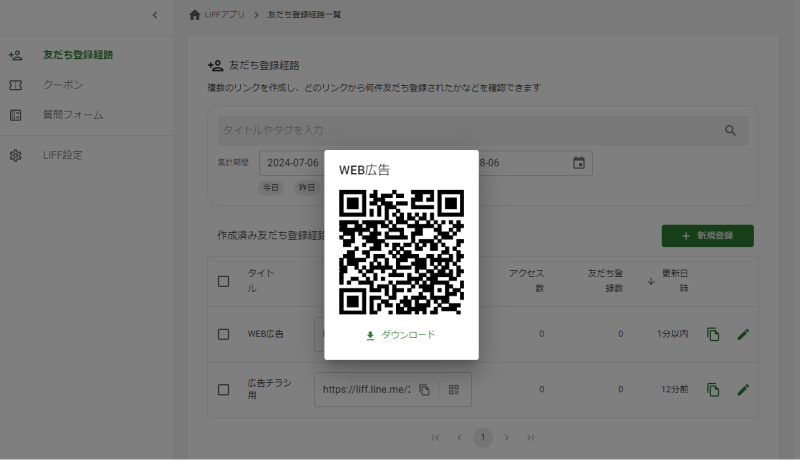The image size is (800, 460).
Task: Select the 友だち登録経路一覧 breadcrumb
Action: 304,15
